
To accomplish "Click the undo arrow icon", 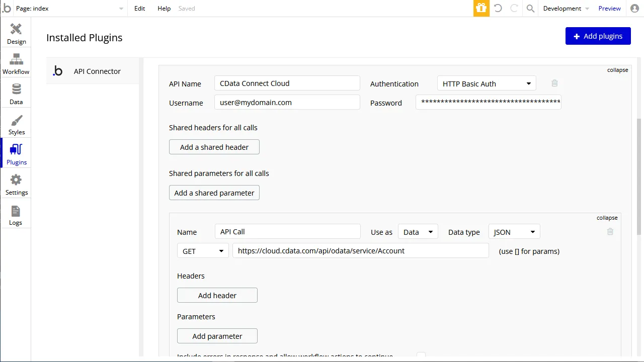I will point(498,8).
